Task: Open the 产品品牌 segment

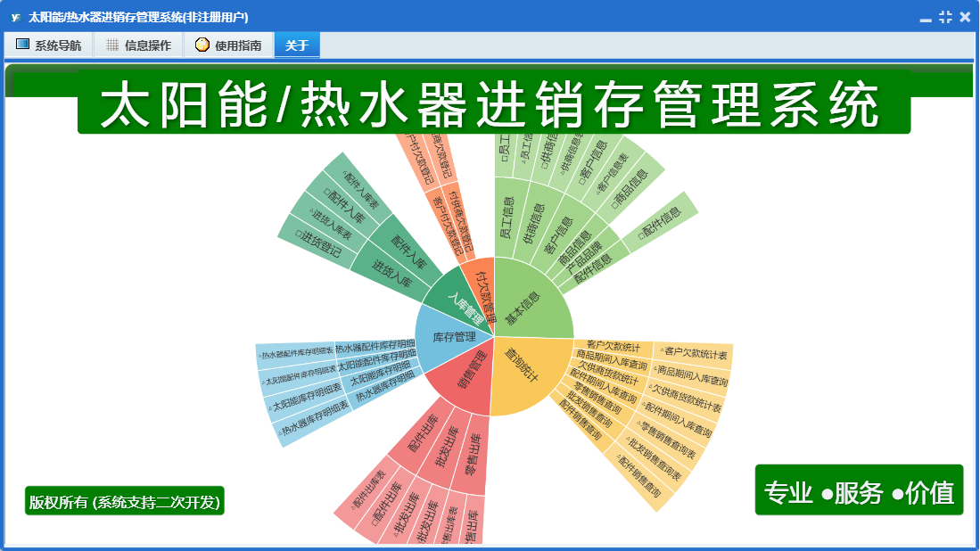Action: [x=584, y=257]
